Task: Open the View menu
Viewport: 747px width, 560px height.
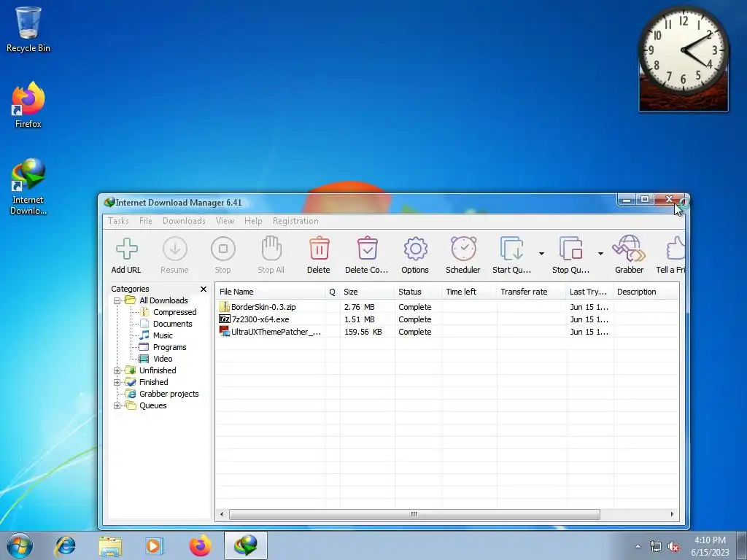Action: 225,221
